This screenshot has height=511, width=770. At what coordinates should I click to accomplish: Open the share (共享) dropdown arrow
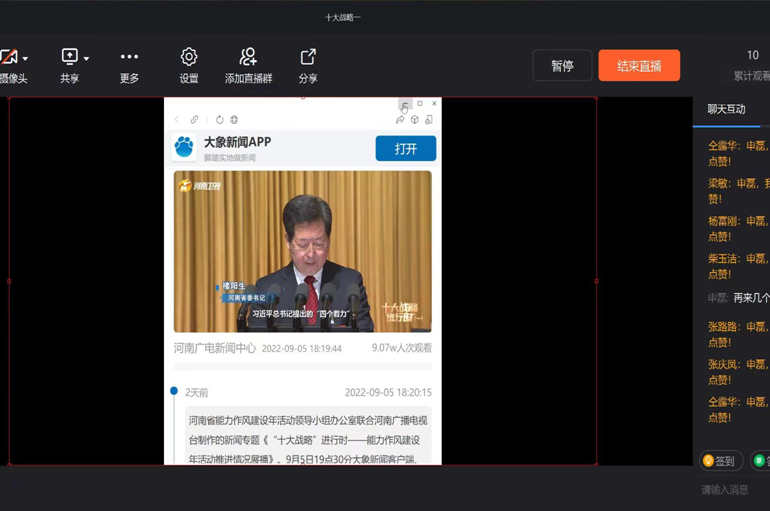(86, 59)
